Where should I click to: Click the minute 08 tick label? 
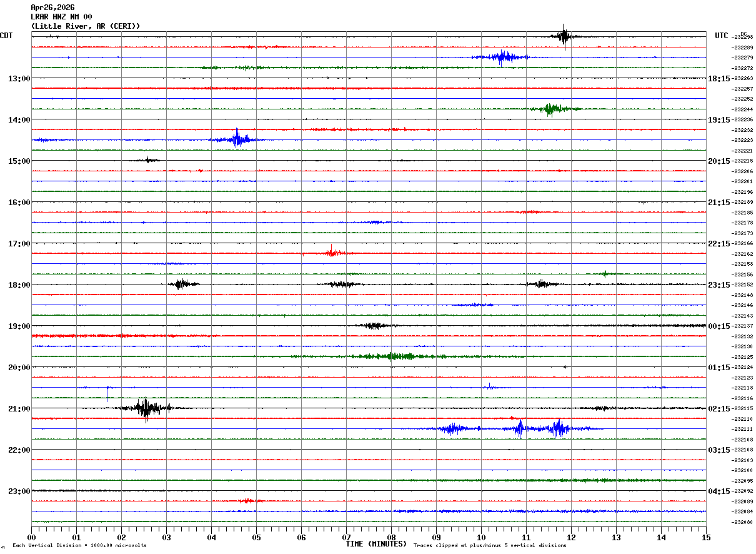coord(392,537)
